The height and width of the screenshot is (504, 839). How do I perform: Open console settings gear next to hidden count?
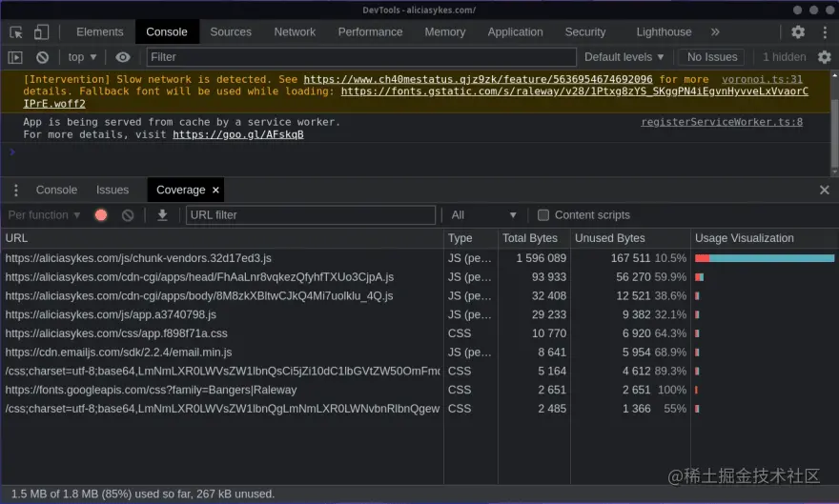(825, 57)
